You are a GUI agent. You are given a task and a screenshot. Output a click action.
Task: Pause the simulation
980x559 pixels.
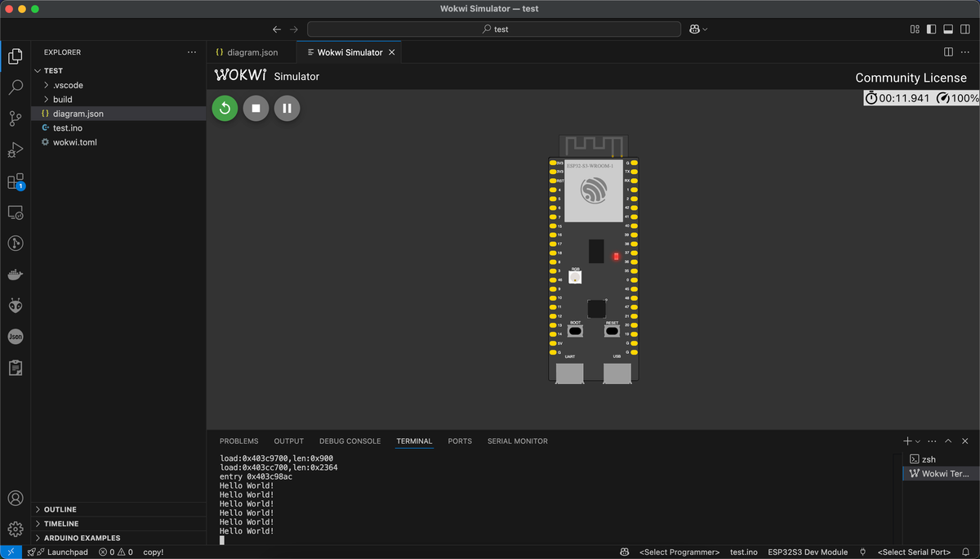[x=287, y=108]
